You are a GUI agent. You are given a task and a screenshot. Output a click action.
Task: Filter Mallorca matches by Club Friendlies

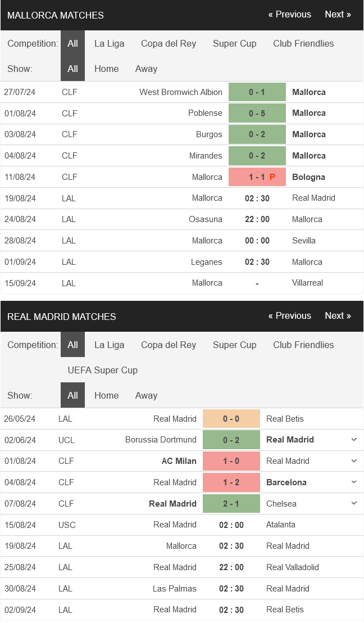coord(303,44)
